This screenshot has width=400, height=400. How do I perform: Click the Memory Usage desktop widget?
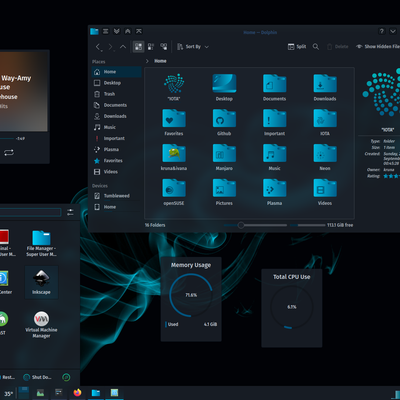coord(191,299)
